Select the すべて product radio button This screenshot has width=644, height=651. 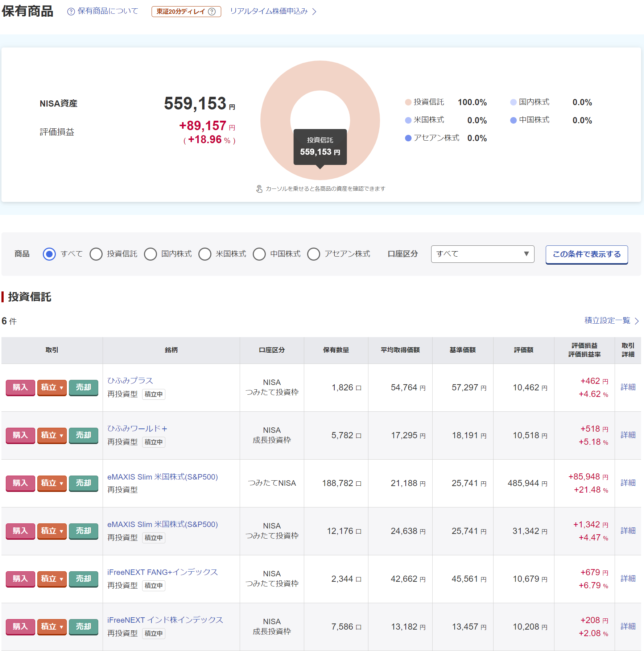pos(49,254)
